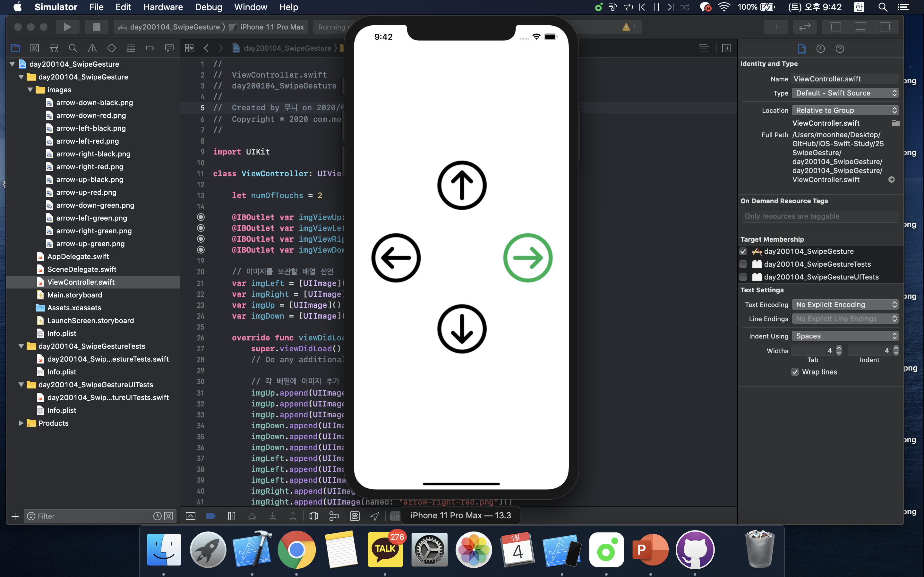Open the Find navigator magnifier icon
Screen dimensions: 924x577
(x=73, y=48)
